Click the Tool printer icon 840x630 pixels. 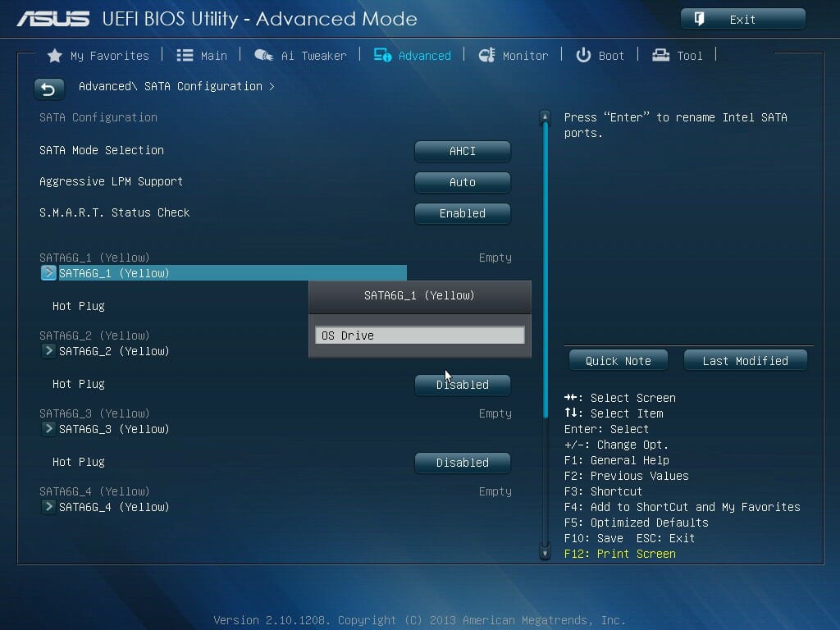click(660, 55)
